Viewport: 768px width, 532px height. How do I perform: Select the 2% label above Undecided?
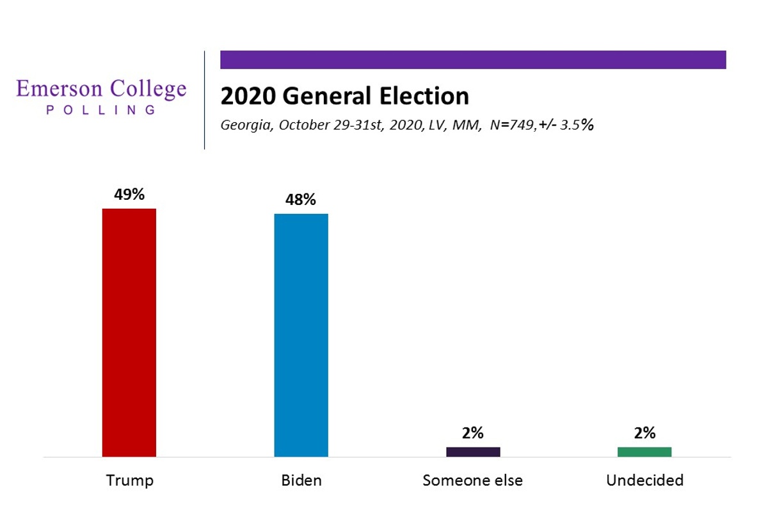[x=644, y=433]
